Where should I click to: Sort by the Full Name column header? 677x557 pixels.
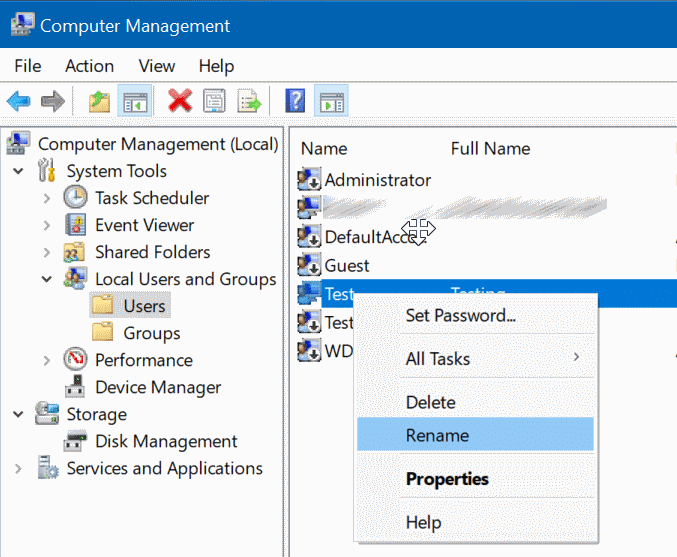point(490,149)
